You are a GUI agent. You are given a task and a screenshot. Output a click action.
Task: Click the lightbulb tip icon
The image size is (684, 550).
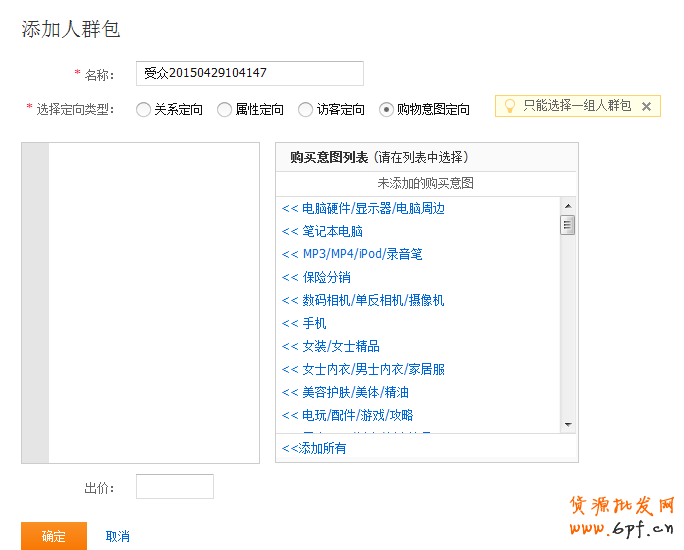pos(509,106)
